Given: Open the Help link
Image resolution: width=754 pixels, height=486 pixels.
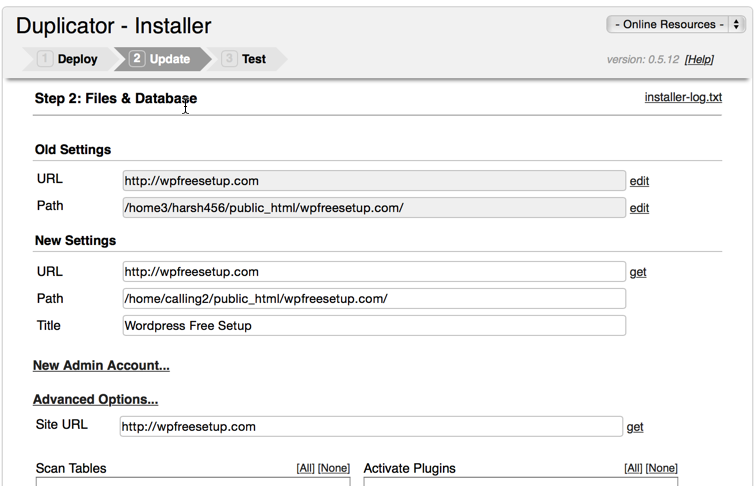Looking at the screenshot, I should point(699,60).
